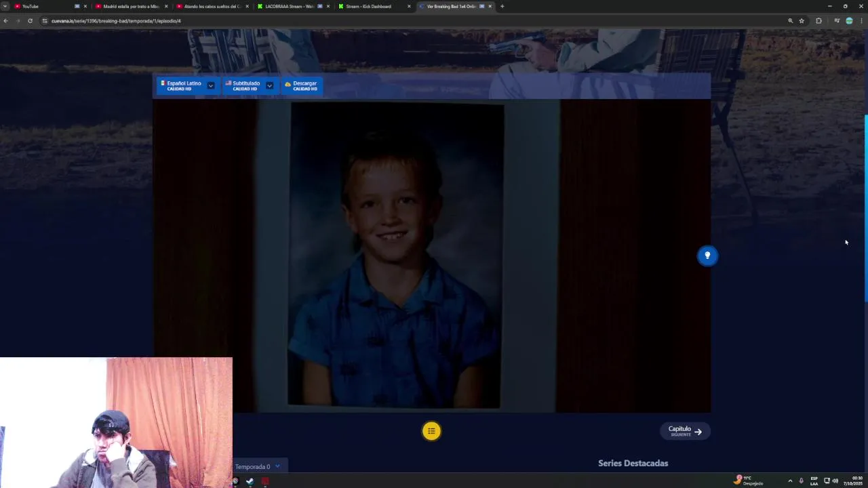The image size is (868, 488).
Task: Reload the current page
Action: (30, 21)
